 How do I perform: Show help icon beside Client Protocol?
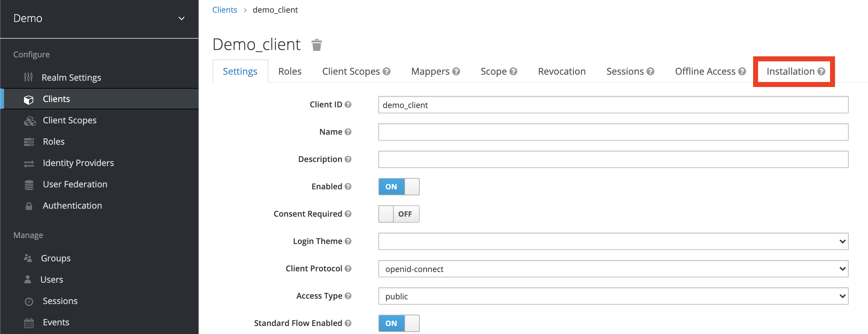(348, 269)
